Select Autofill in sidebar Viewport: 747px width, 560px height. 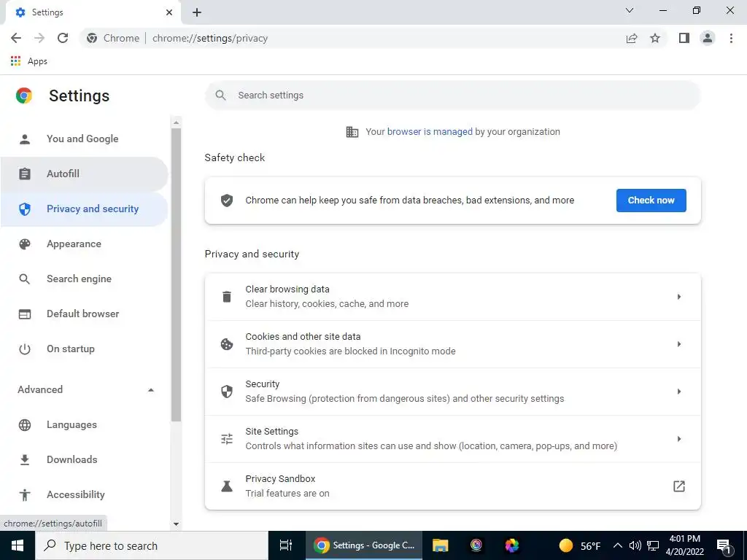[x=85, y=174]
